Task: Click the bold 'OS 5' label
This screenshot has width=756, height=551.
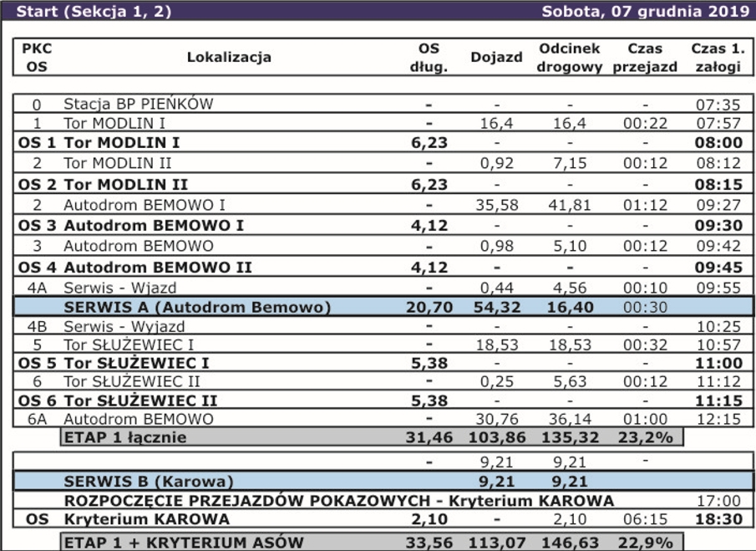Action: pyautogui.click(x=37, y=363)
